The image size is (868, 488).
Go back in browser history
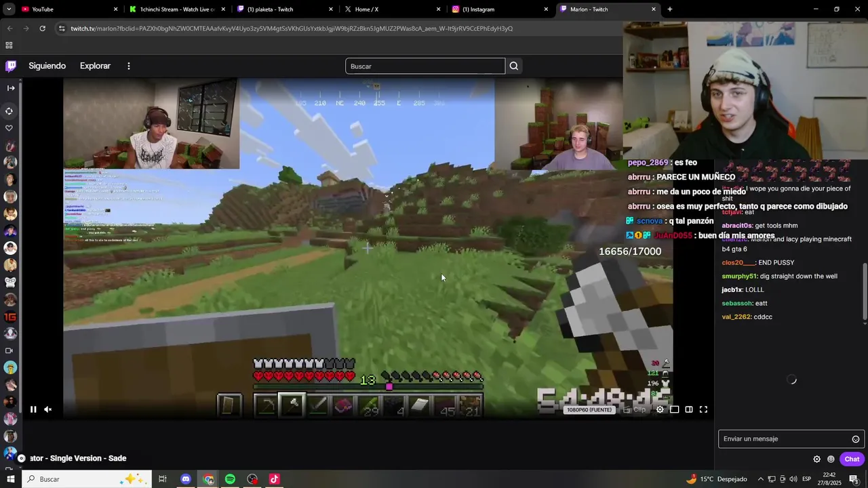click(x=9, y=28)
